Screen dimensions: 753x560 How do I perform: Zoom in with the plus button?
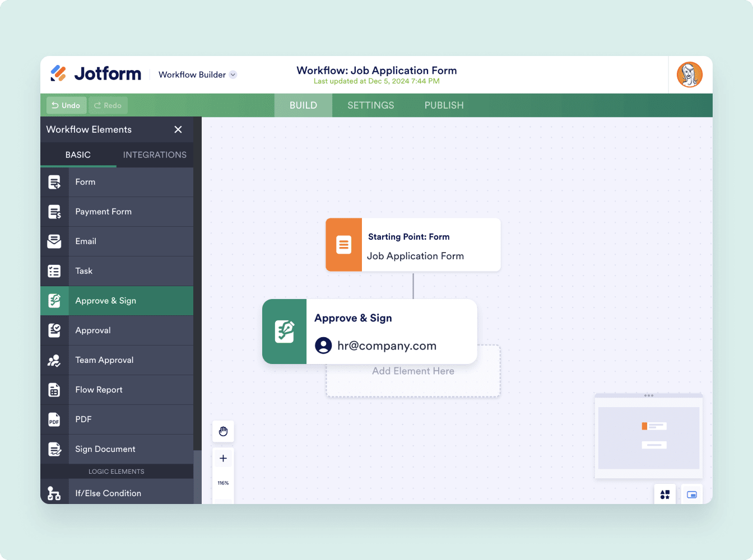223,458
